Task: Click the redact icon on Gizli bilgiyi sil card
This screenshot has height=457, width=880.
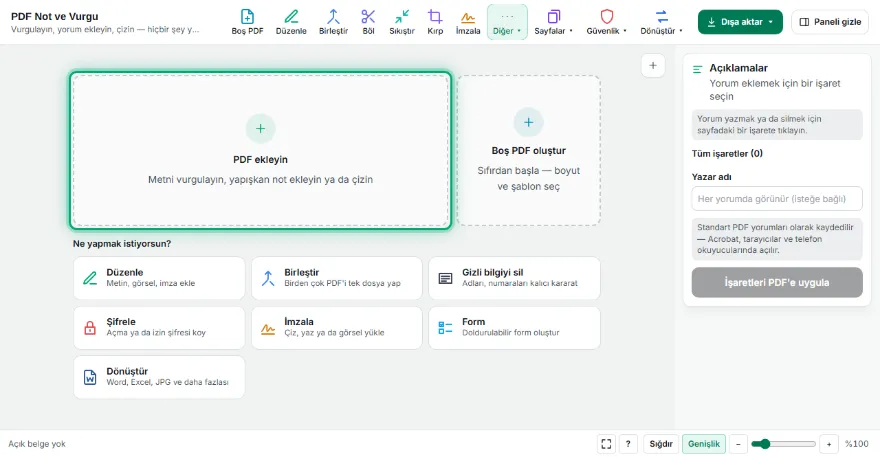Action: pos(446,278)
